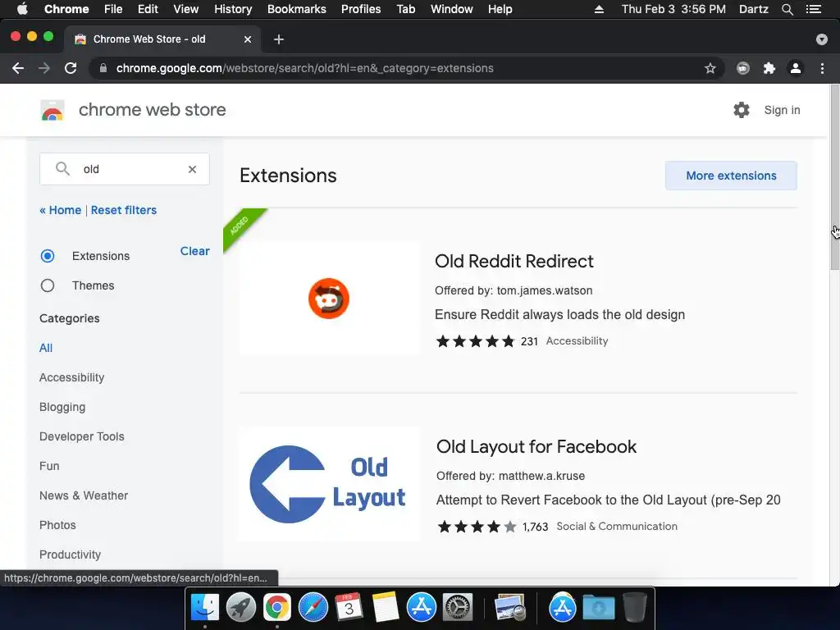
Task: Clear the Extensions filter selection
Action: tap(195, 251)
